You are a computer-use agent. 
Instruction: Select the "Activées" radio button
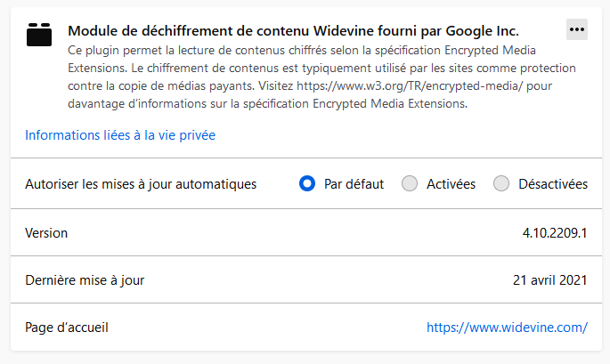coord(410,184)
